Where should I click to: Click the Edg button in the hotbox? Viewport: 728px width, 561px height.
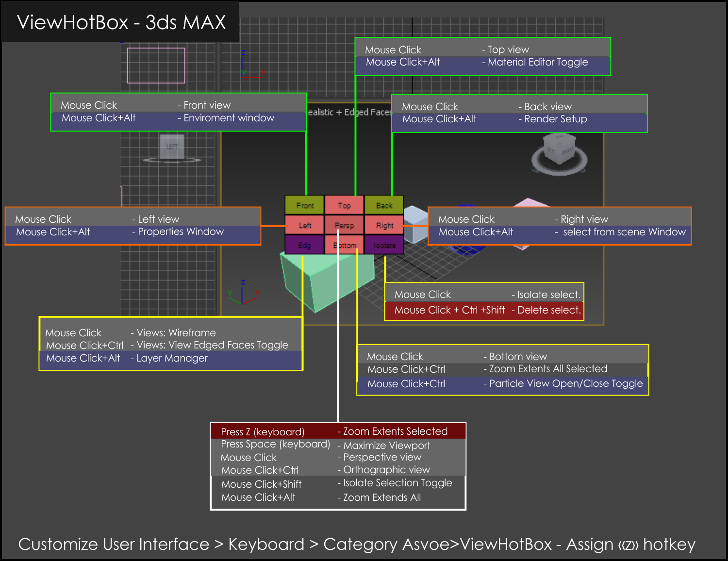tap(305, 245)
